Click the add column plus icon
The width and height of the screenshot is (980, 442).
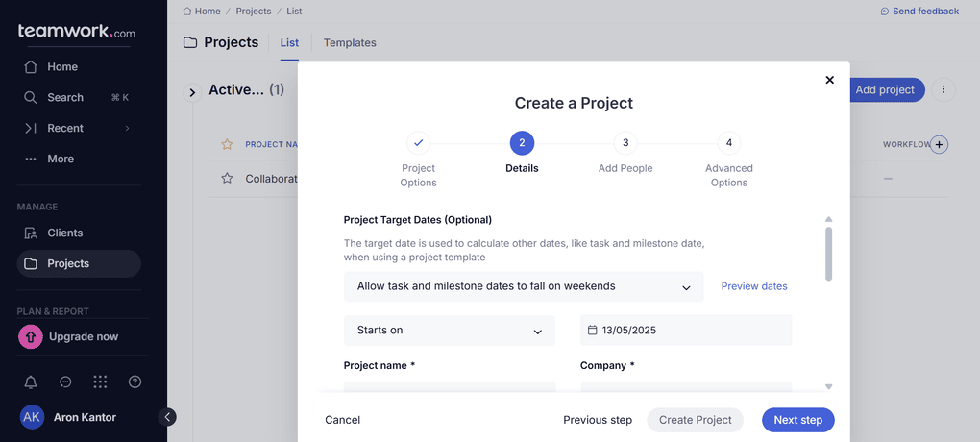pyautogui.click(x=940, y=144)
